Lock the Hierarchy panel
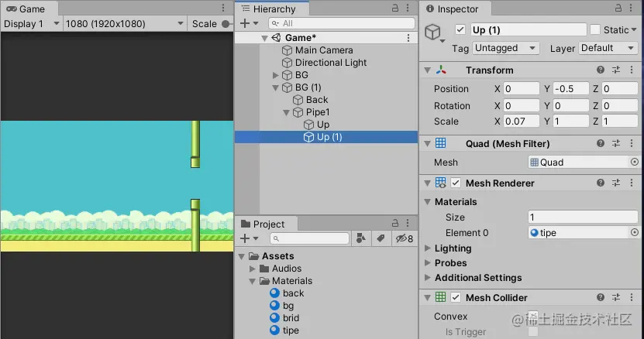The width and height of the screenshot is (644, 339). click(394, 8)
